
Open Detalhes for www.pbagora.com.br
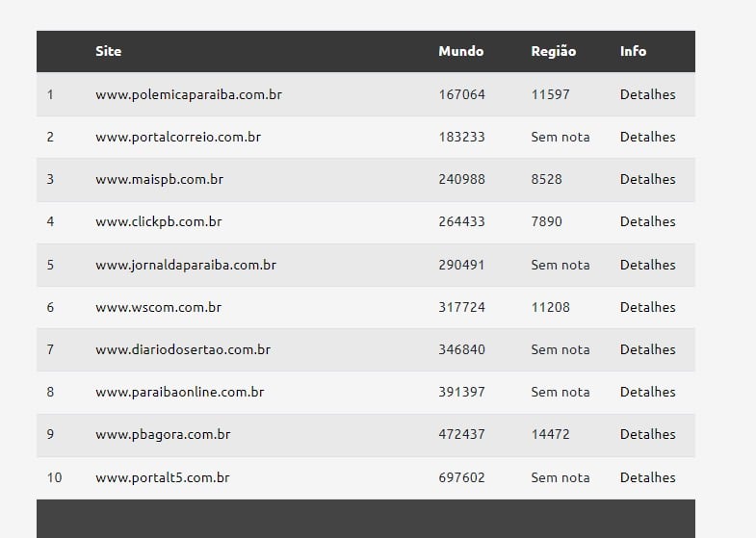(x=647, y=434)
